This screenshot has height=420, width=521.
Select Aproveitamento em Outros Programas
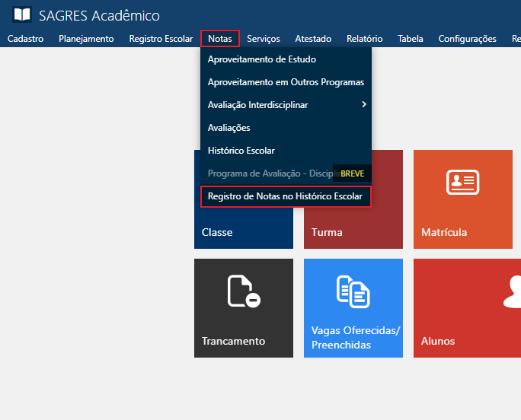point(286,82)
